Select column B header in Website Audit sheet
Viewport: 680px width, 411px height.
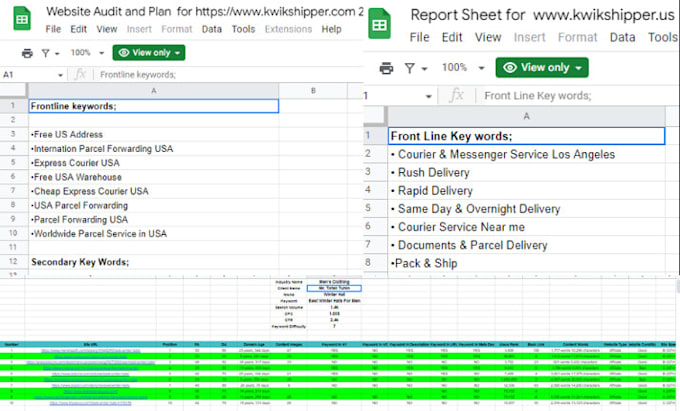313,91
